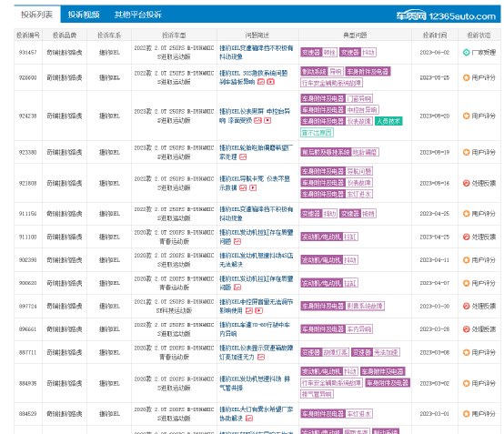This screenshot has width=504, height=434.
Task: Open image icon in complaint 921808 description
Action: point(243,187)
